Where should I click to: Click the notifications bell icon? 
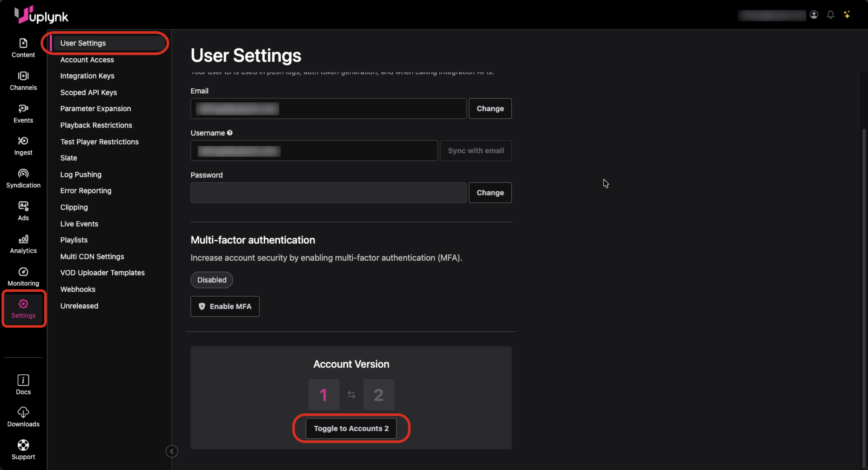click(830, 15)
